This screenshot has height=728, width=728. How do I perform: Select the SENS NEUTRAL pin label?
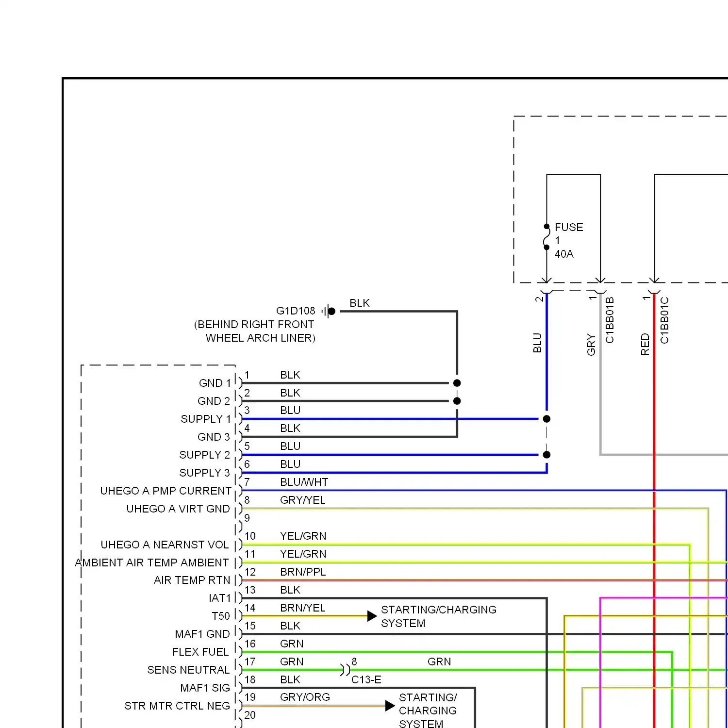[188, 670]
